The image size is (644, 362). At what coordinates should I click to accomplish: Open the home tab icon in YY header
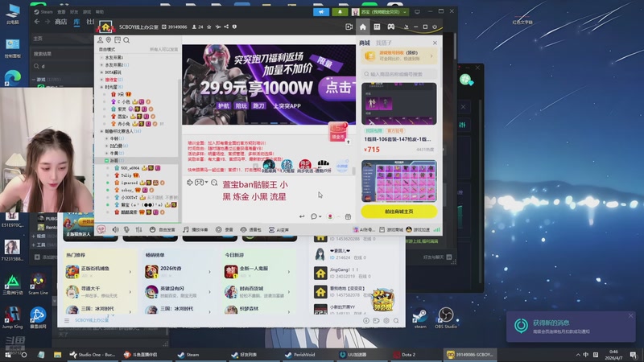click(x=363, y=27)
